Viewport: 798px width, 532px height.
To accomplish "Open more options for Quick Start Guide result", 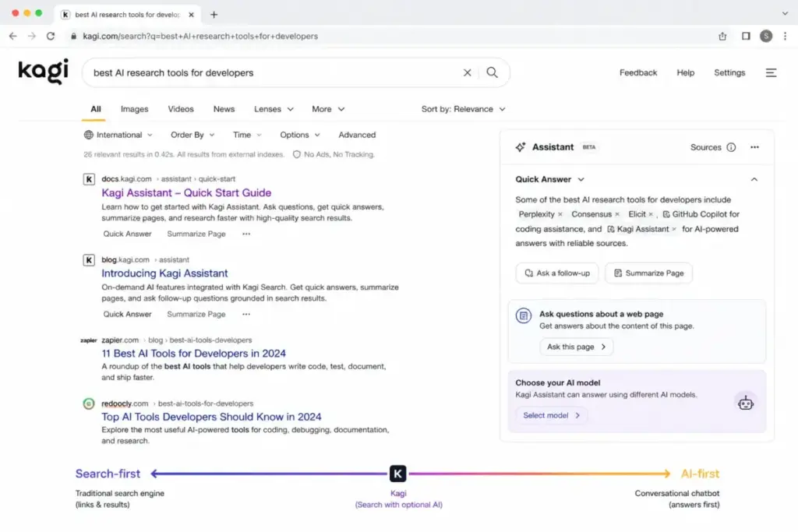I will (246, 234).
